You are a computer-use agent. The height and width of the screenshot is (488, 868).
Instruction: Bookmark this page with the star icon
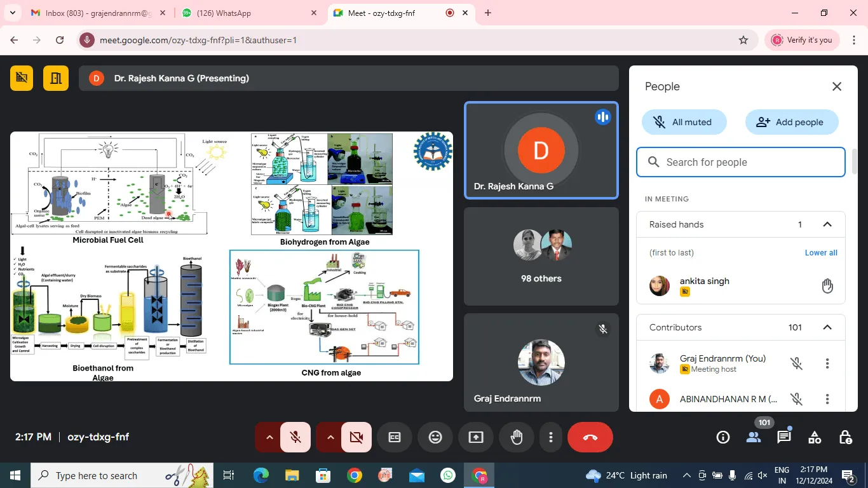743,40
